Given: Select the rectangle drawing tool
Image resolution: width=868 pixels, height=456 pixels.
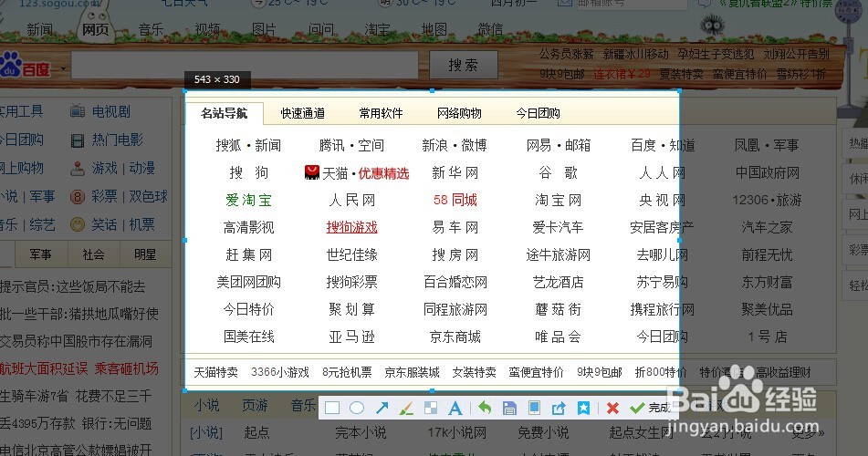Looking at the screenshot, I should tap(332, 408).
